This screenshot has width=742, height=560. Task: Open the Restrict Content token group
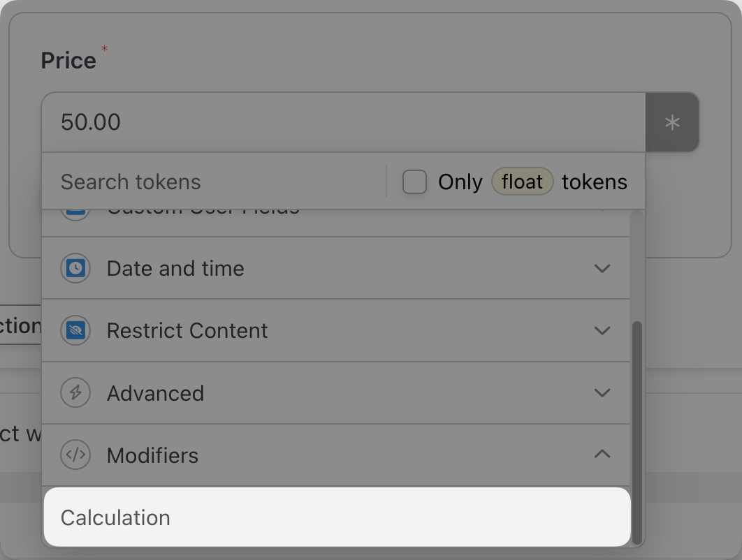(187, 330)
